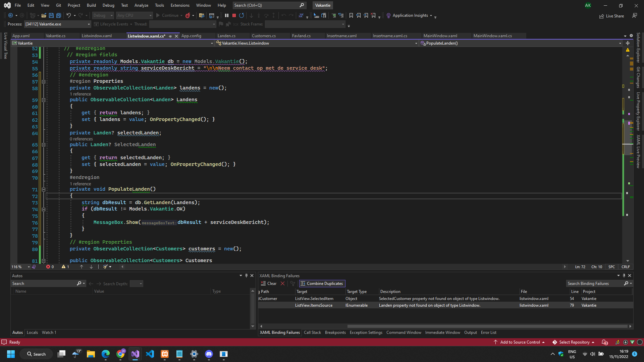Screen dimensions: 644x362
Task: Collapse the PopulateLanden method body
Action: click(x=44, y=189)
